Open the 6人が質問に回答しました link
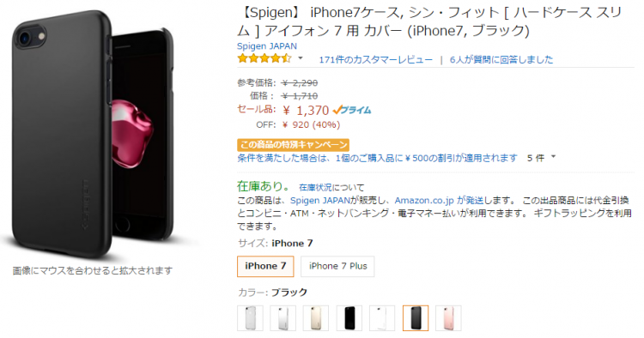This screenshot has width=644, height=338. (x=501, y=59)
